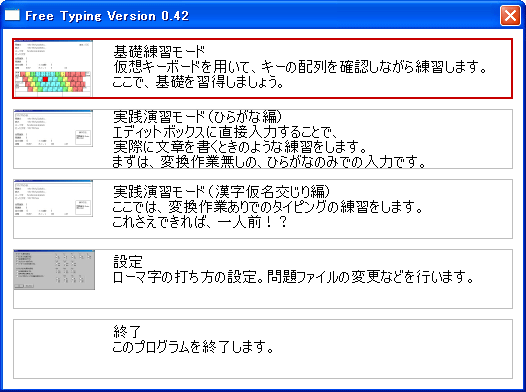The image size is (526, 392).
Task: Click the text 仮想キーボードを用いて、キーの配列を確認しながら練習します。
Action: tap(300, 67)
